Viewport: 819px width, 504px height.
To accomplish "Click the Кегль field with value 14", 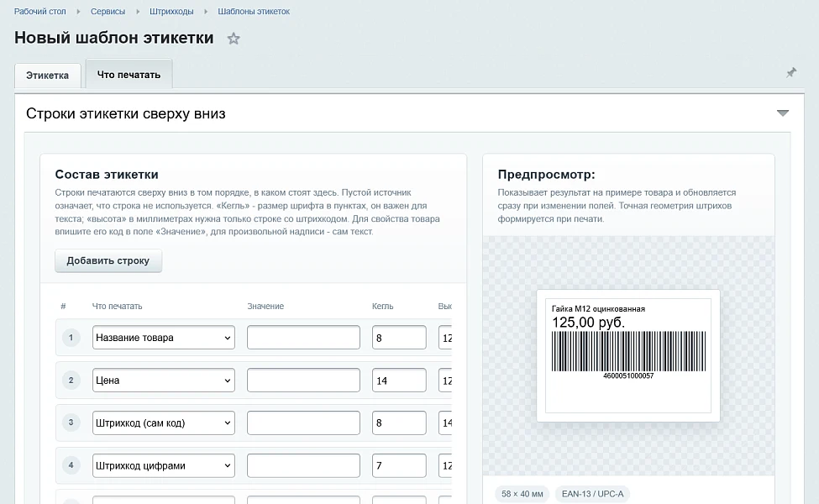I will pos(399,381).
